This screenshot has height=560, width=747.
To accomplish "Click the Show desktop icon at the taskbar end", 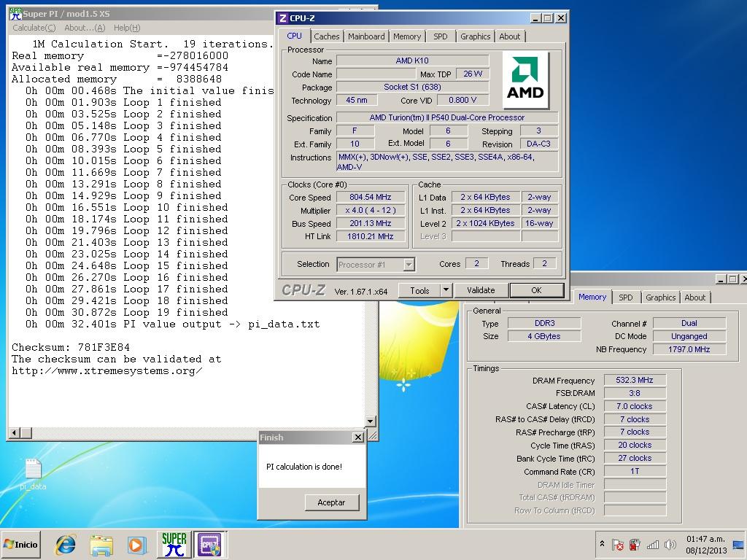I will click(739, 544).
